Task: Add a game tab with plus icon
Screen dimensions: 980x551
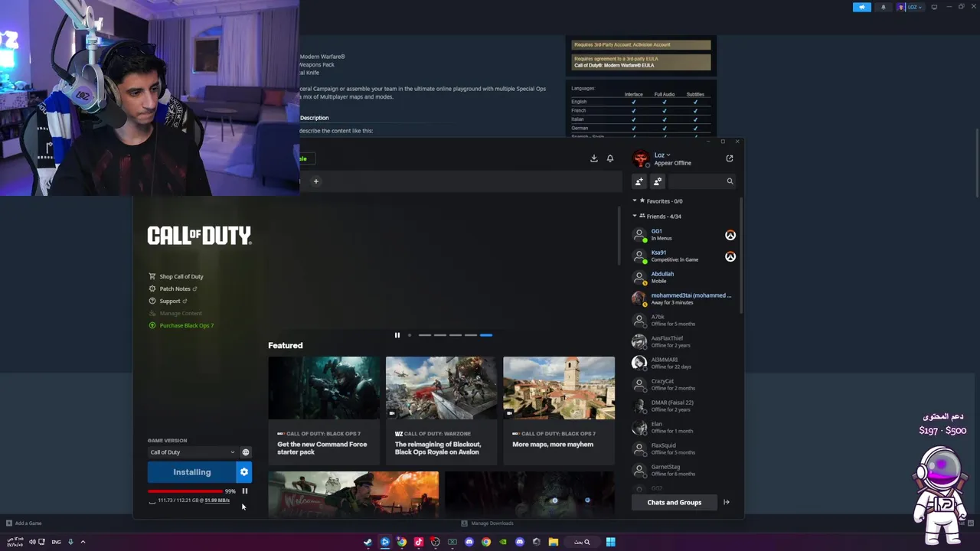Action: [315, 181]
